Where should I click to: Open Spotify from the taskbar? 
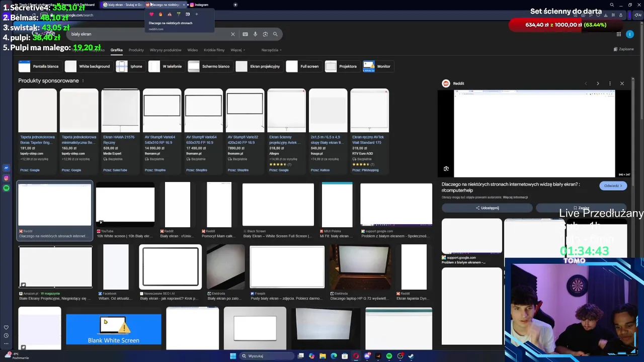click(x=389, y=356)
